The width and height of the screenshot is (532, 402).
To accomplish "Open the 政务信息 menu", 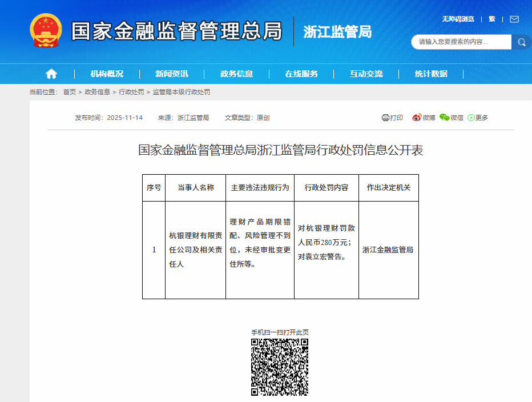I will (236, 74).
